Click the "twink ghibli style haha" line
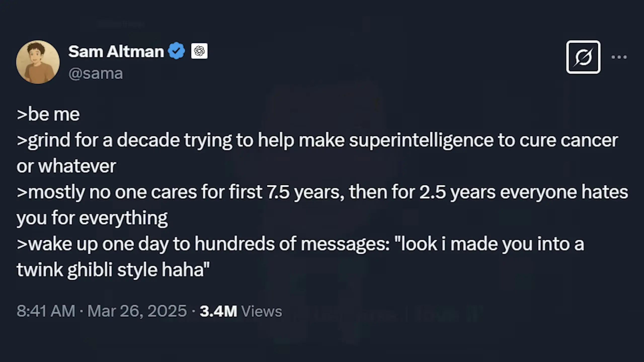This screenshot has height=362, width=644. click(x=113, y=270)
